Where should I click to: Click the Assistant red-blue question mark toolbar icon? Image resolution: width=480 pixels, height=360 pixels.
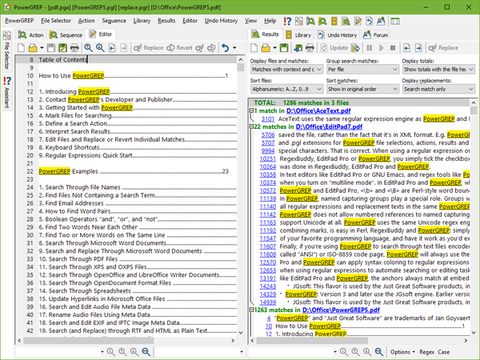(x=287, y=21)
